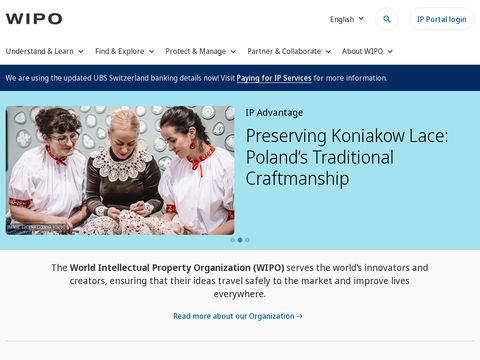Select the first carousel dot

[x=232, y=240]
